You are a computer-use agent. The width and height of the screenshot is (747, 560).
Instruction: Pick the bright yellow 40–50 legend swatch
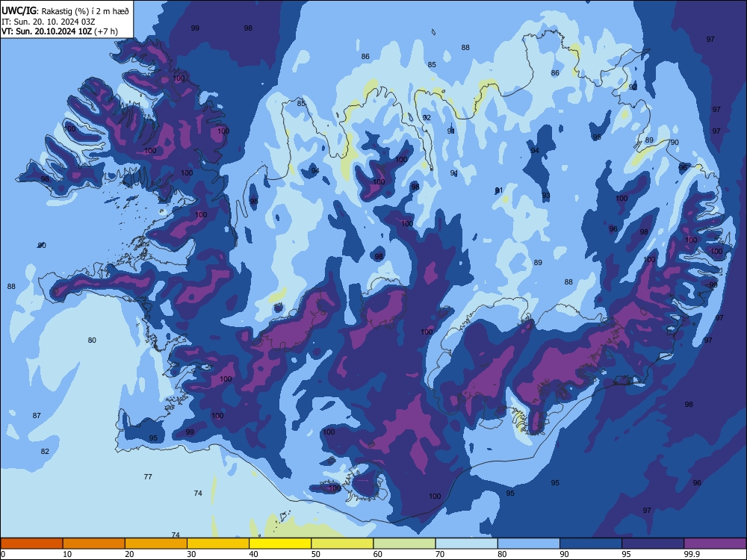pyautogui.click(x=280, y=544)
